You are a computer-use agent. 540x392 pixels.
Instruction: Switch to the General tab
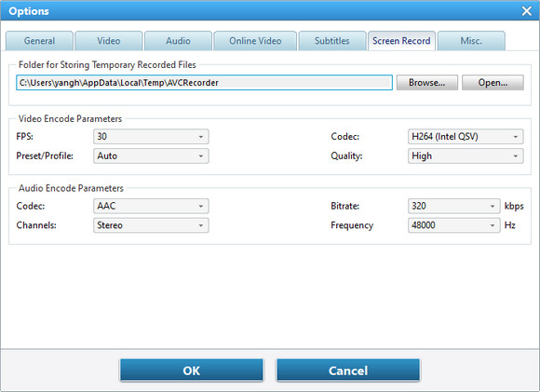click(39, 41)
